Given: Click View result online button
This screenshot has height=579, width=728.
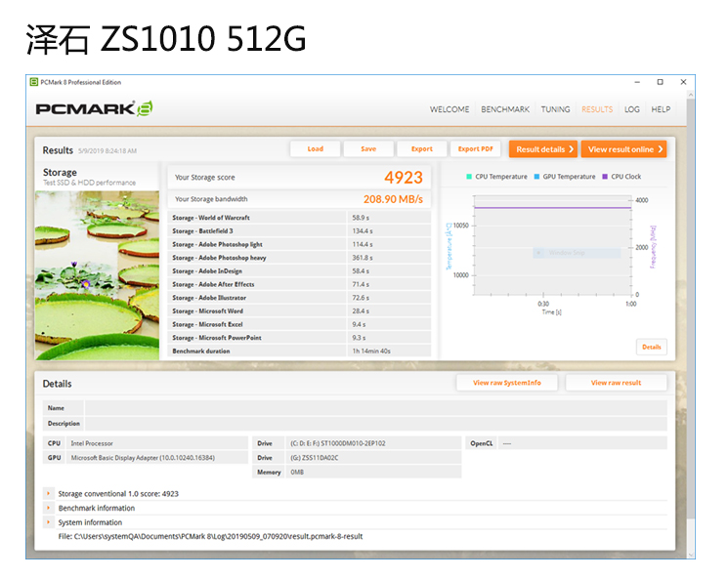Looking at the screenshot, I should [623, 149].
